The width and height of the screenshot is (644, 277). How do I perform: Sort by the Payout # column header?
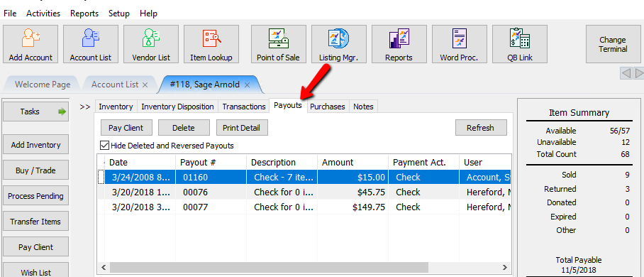(x=211, y=162)
